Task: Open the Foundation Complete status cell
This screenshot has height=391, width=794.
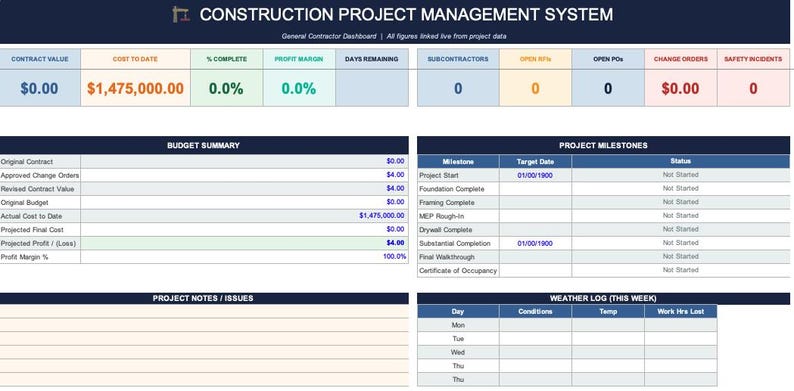Action: click(681, 189)
